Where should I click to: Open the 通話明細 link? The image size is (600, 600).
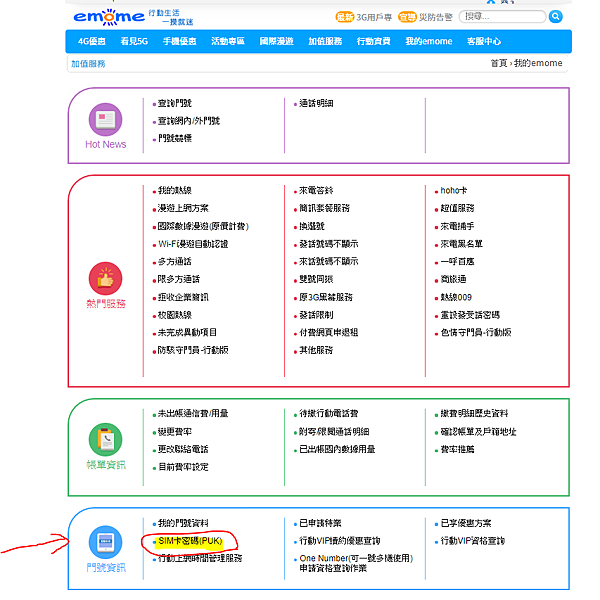(316, 103)
